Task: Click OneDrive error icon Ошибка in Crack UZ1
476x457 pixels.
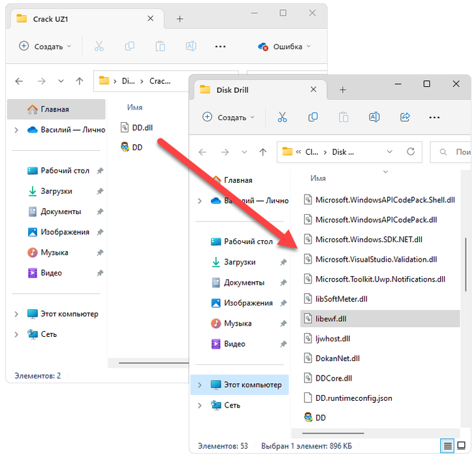Action: click(x=263, y=47)
